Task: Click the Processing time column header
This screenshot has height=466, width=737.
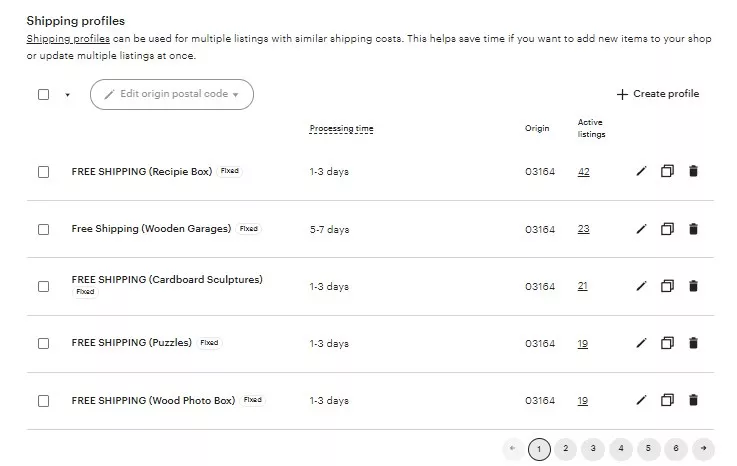Action: point(341,128)
